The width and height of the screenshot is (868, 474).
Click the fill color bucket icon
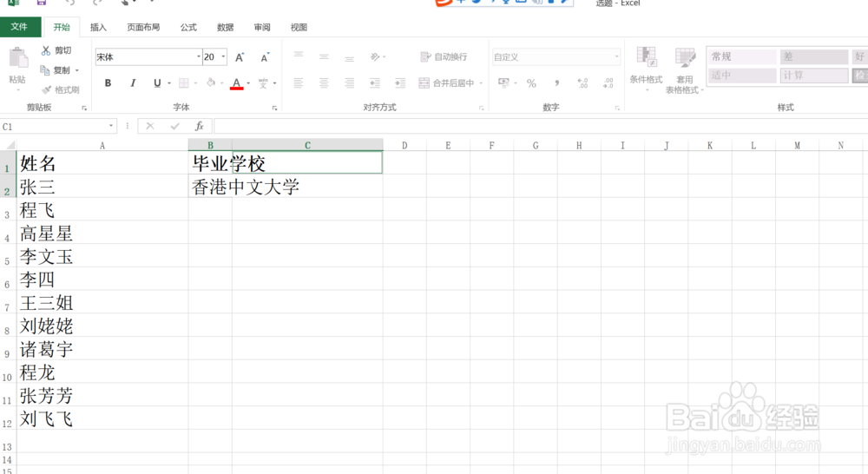click(x=211, y=83)
